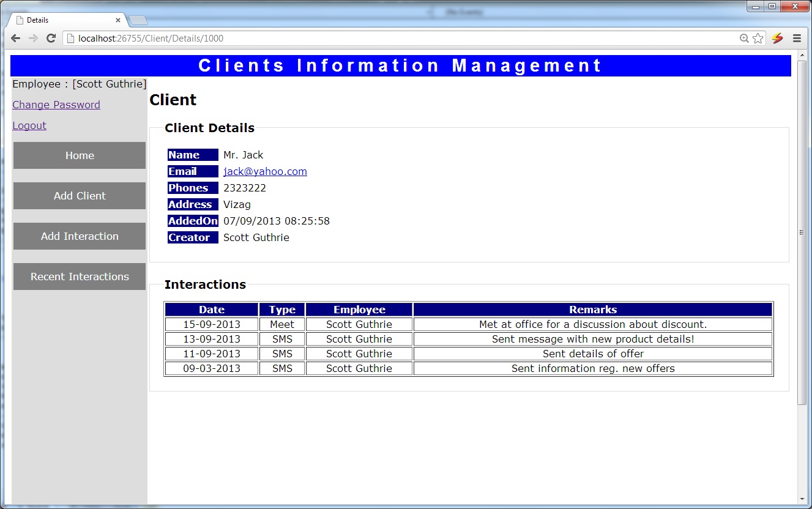The image size is (812, 509).
Task: Open a new tab with the blank tab button
Action: (138, 20)
